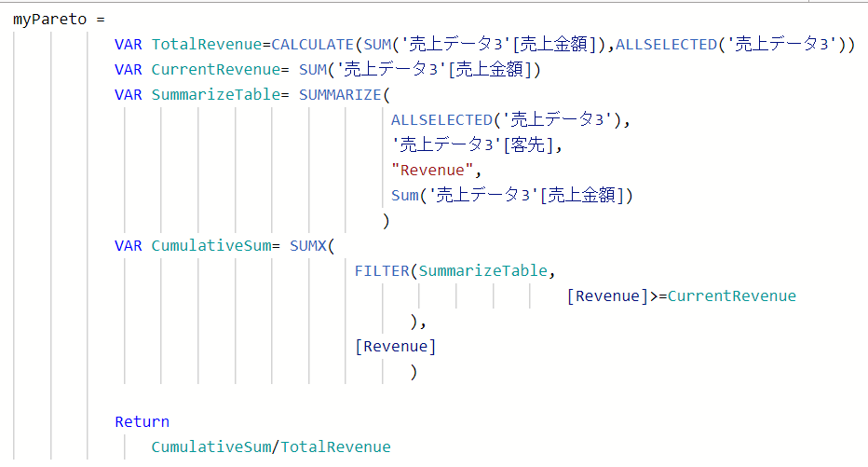The image size is (868, 467).
Task: Click the Sum function below "Revenue" string
Action: pyautogui.click(x=405, y=195)
